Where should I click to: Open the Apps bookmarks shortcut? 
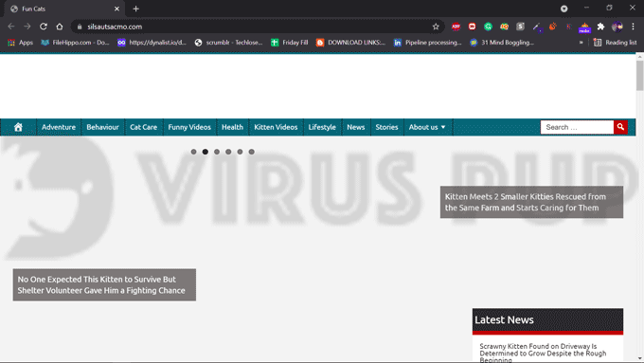point(21,43)
